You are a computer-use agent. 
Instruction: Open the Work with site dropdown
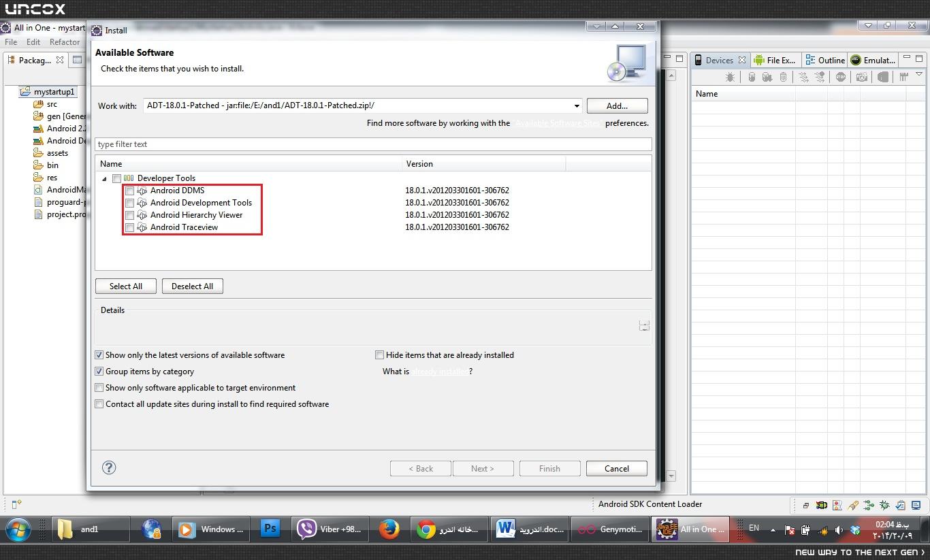coord(577,106)
